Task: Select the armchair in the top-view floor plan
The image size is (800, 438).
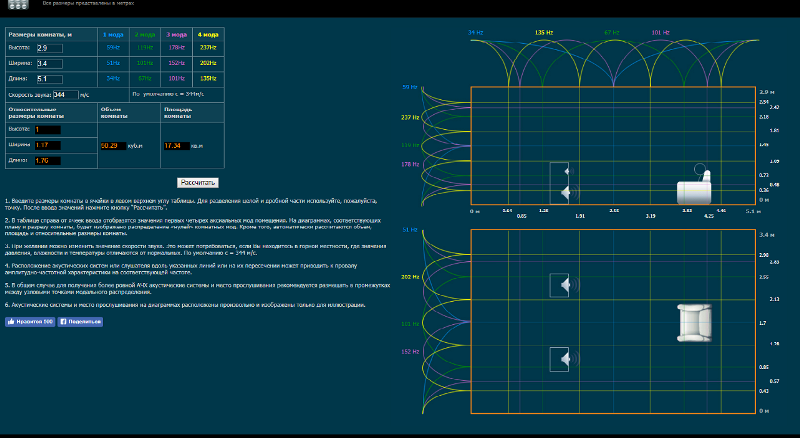Action: tap(694, 323)
